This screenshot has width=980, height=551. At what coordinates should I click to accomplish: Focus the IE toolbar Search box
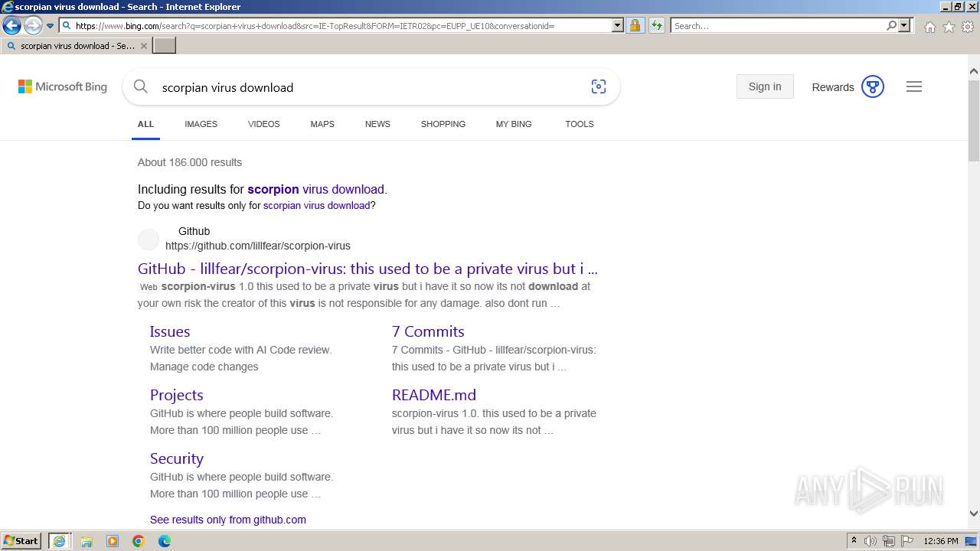point(778,25)
